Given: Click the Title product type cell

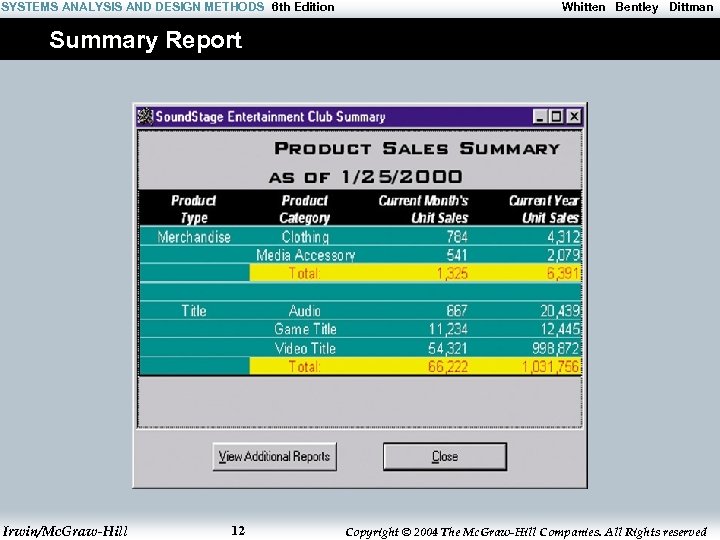Looking at the screenshot, I should coord(194,311).
